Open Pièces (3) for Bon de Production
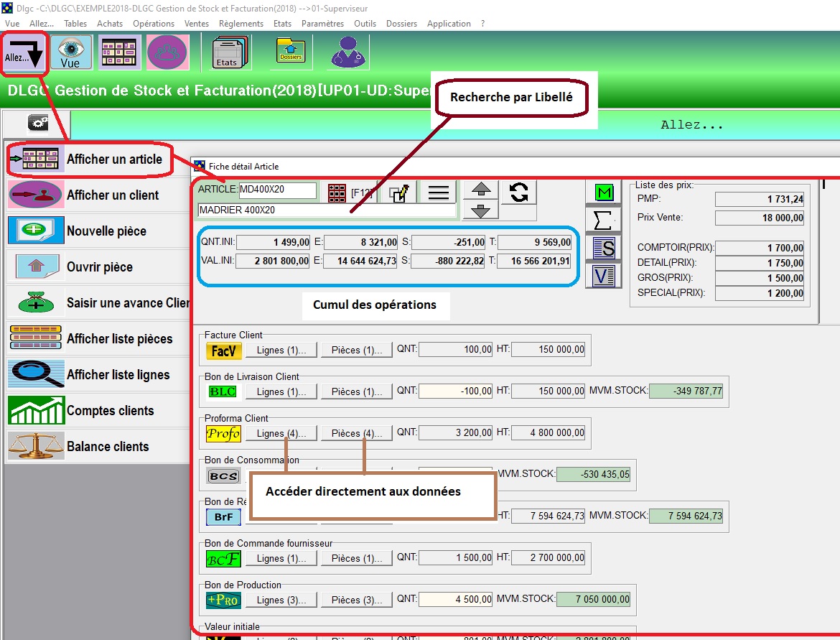Image resolution: width=840 pixels, height=640 pixels. (x=357, y=600)
